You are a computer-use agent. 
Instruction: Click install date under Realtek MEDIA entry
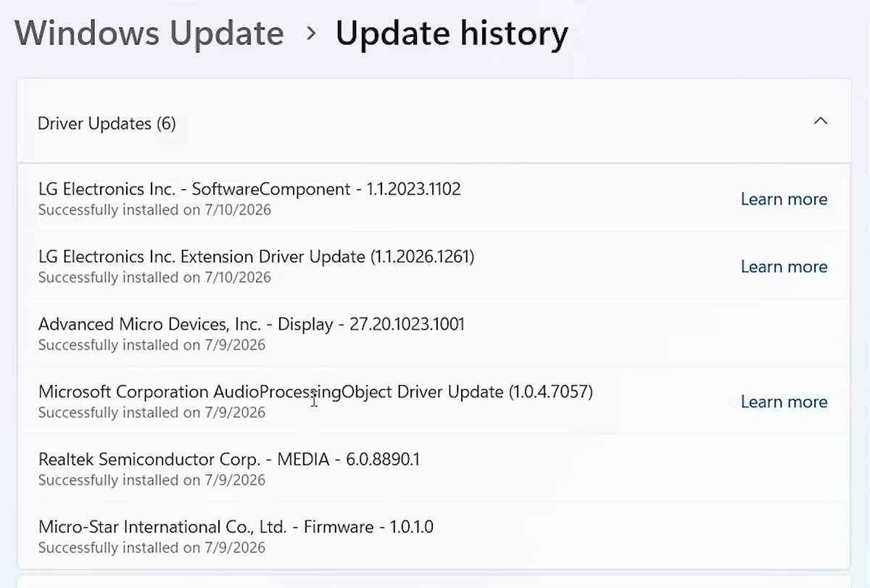(x=152, y=480)
